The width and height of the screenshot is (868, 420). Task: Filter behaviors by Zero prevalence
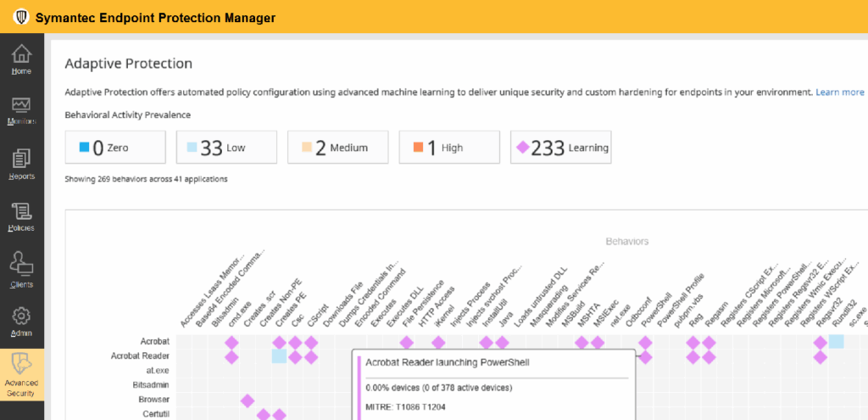(115, 148)
